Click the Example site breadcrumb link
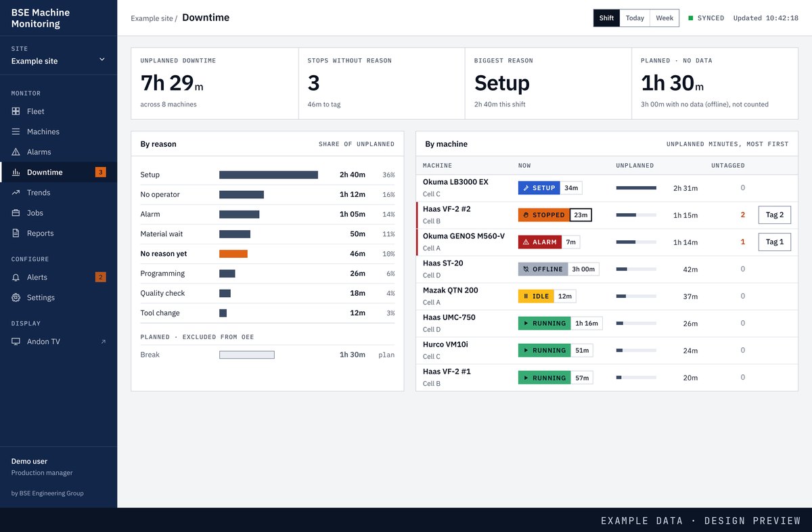This screenshot has width=812, height=532. point(152,18)
